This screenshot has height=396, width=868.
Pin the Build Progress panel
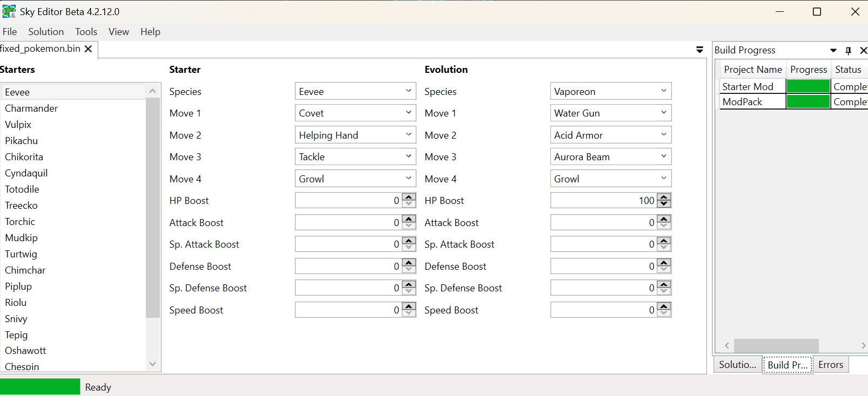848,50
